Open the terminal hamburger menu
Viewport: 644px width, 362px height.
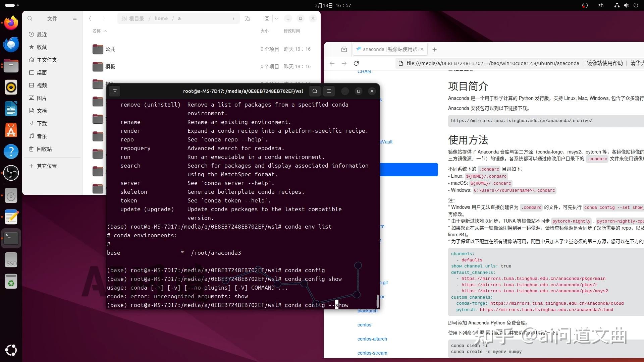[329, 91]
